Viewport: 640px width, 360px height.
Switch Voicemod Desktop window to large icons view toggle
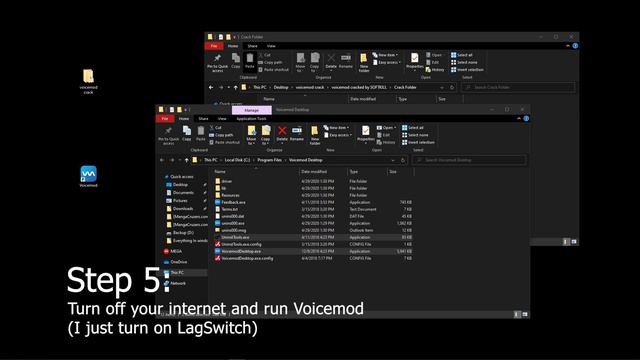525,314
